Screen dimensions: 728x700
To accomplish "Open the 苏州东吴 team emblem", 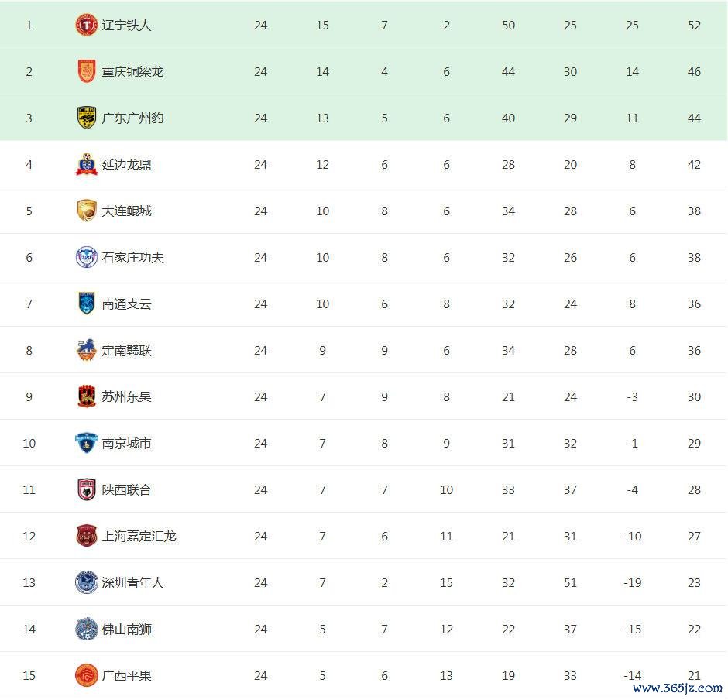I will (86, 396).
